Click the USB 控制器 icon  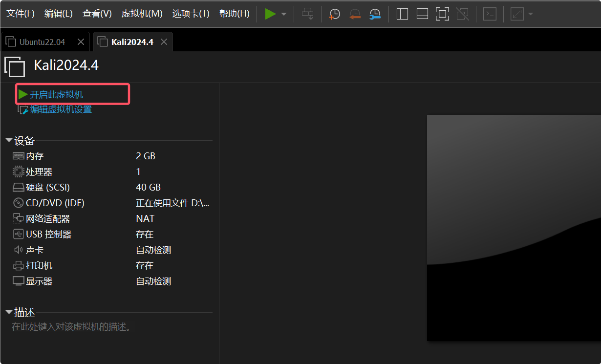[19, 234]
